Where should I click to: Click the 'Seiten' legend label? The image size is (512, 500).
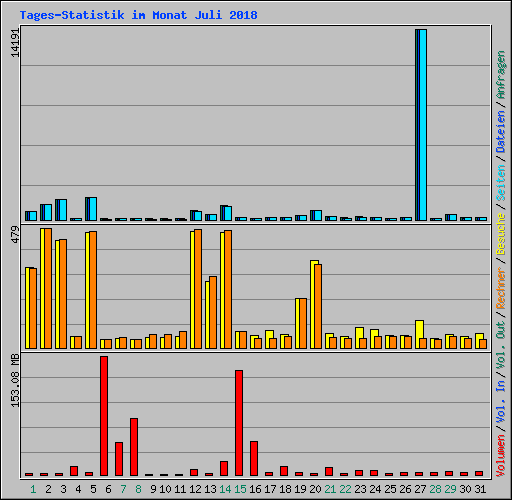pos(501,183)
